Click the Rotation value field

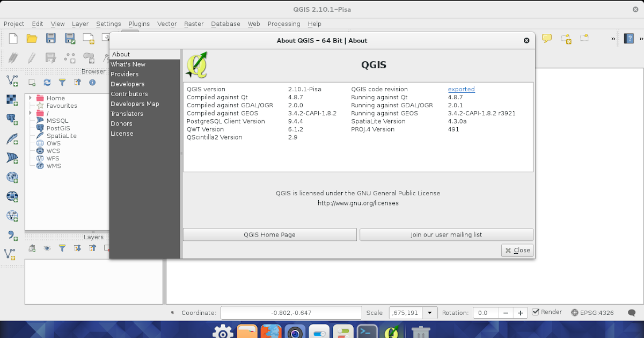486,313
